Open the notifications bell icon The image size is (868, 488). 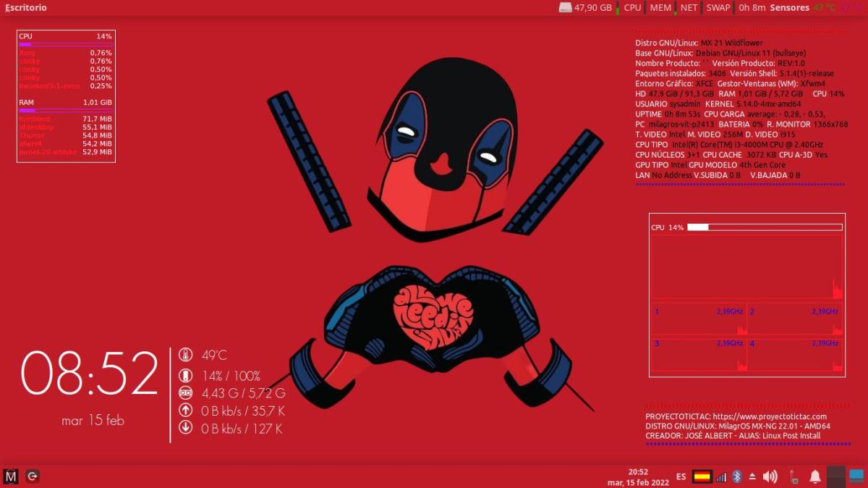click(815, 476)
